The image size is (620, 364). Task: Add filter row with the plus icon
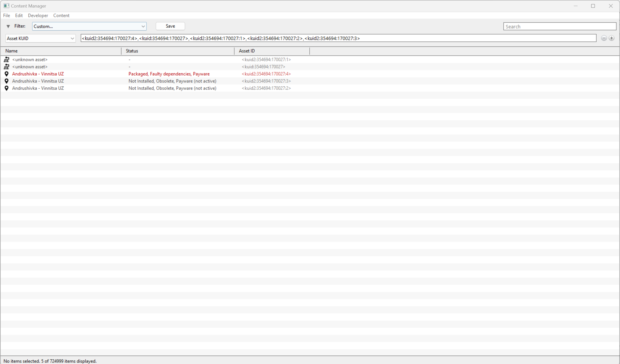611,38
